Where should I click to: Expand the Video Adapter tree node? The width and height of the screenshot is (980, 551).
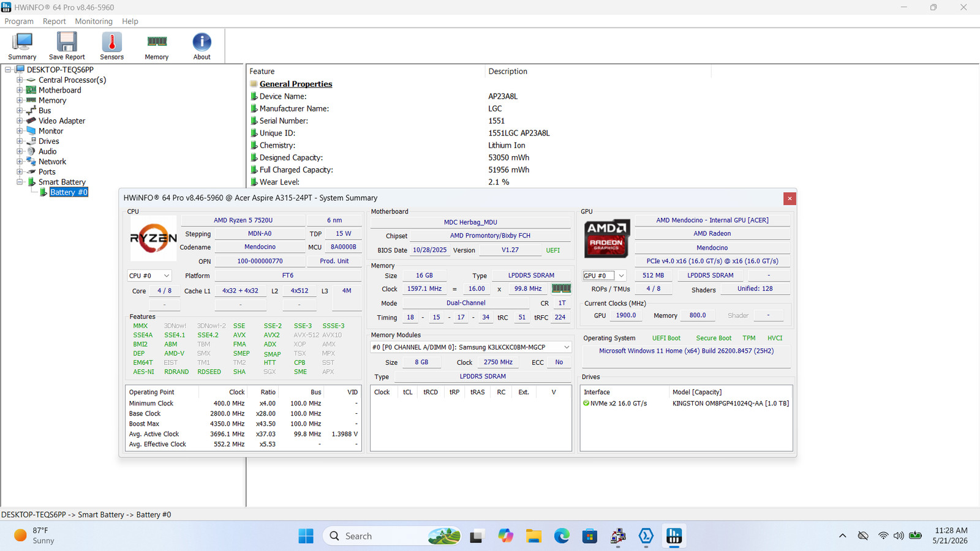[x=20, y=121]
